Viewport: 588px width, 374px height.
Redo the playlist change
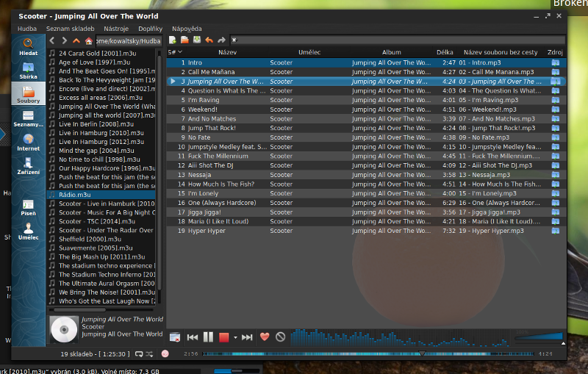click(222, 40)
